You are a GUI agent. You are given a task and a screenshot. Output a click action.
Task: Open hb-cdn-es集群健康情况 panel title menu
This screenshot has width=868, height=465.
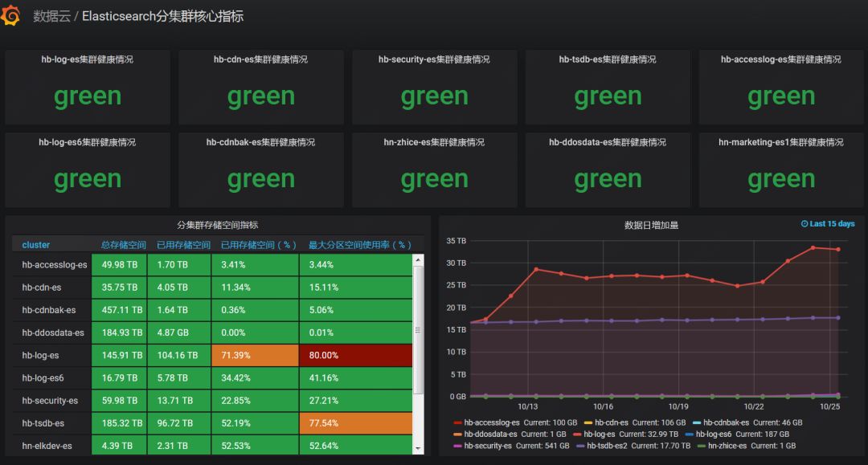pos(260,59)
